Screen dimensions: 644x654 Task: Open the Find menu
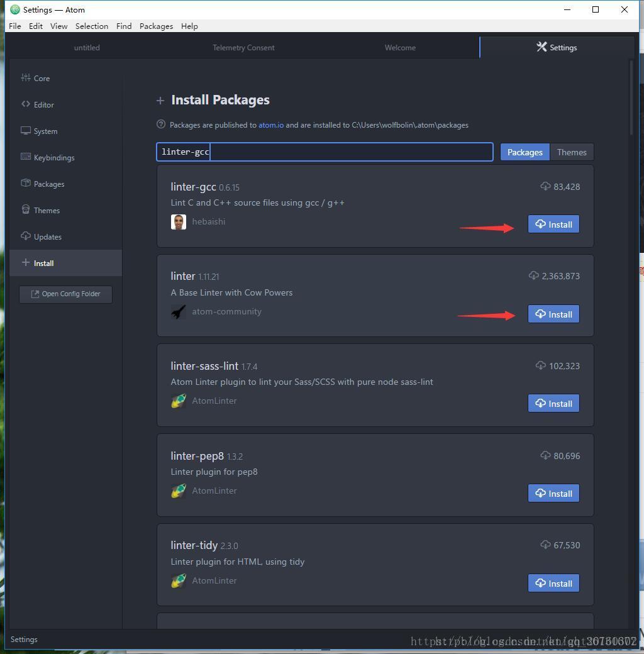point(124,26)
